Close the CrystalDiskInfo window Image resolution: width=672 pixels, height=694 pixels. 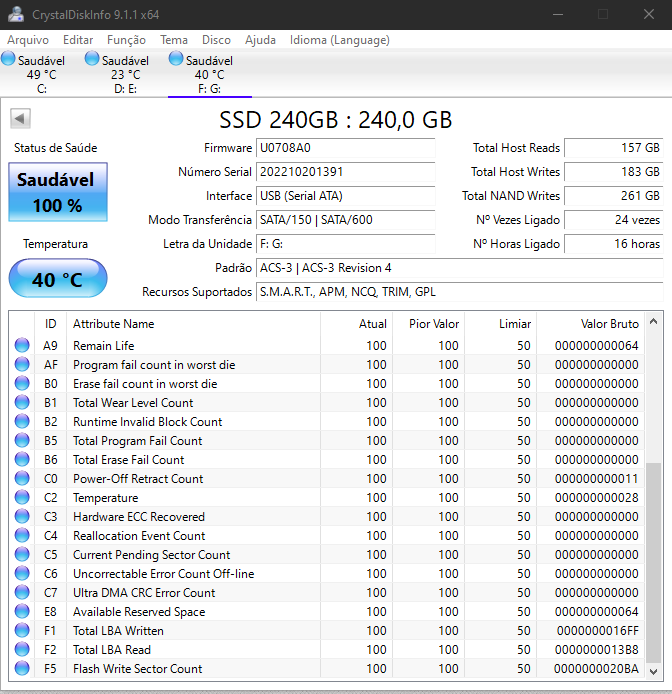tap(649, 15)
